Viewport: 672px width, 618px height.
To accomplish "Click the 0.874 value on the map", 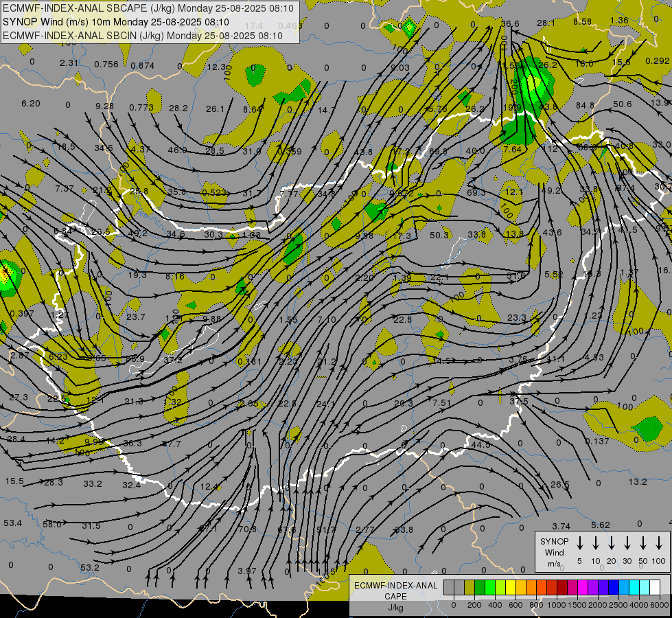I will pos(143,66).
